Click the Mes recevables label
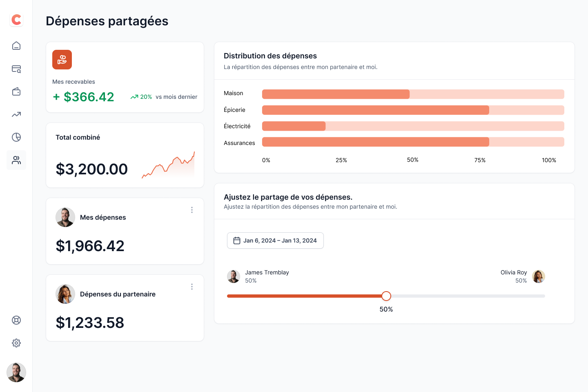Viewport: 588px width, 392px height. tap(73, 82)
